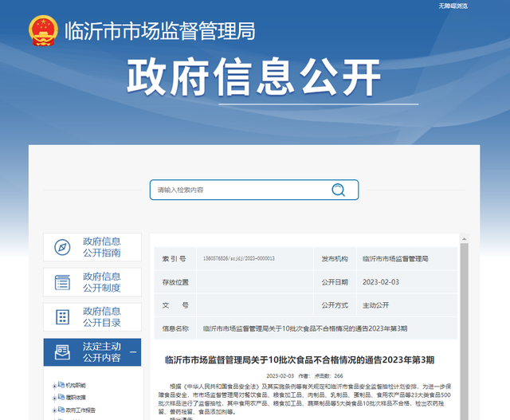Click the 点击数: 266 hit counter
Screen dimensions: 510x420
328,375
